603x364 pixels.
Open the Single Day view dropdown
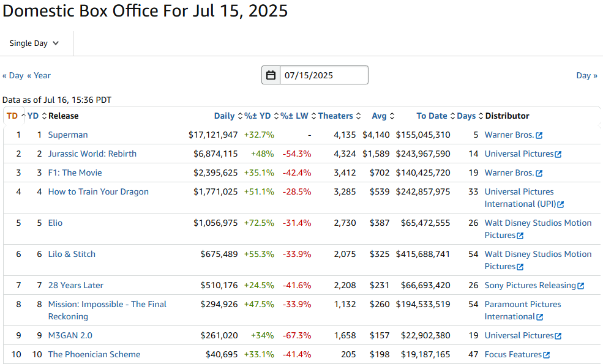coord(34,43)
